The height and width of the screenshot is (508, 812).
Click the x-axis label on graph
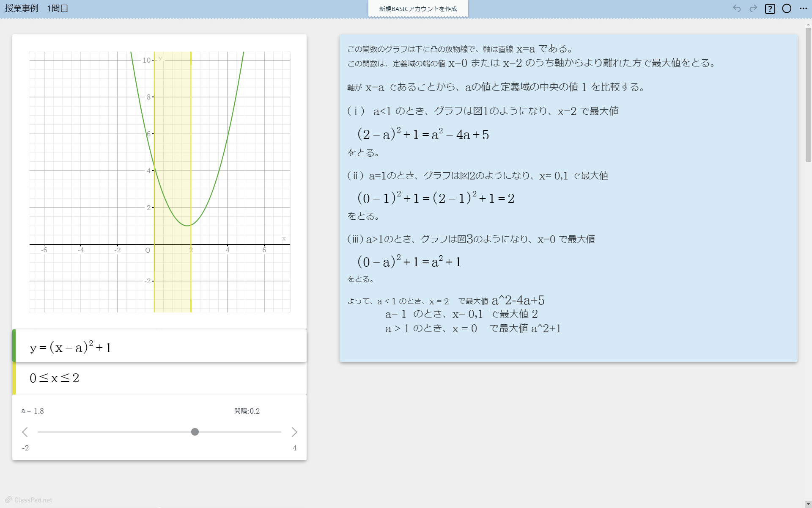[284, 239]
